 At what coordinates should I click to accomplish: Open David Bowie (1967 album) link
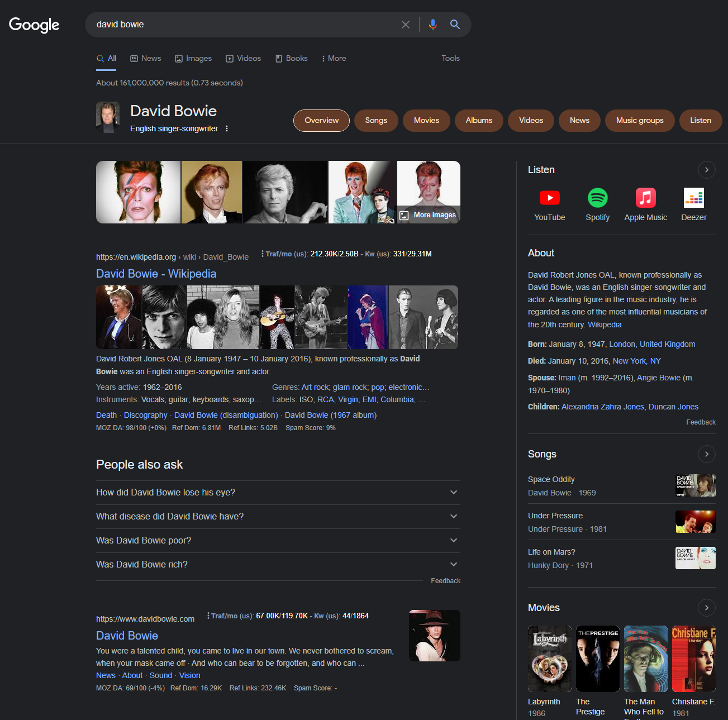pos(331,415)
